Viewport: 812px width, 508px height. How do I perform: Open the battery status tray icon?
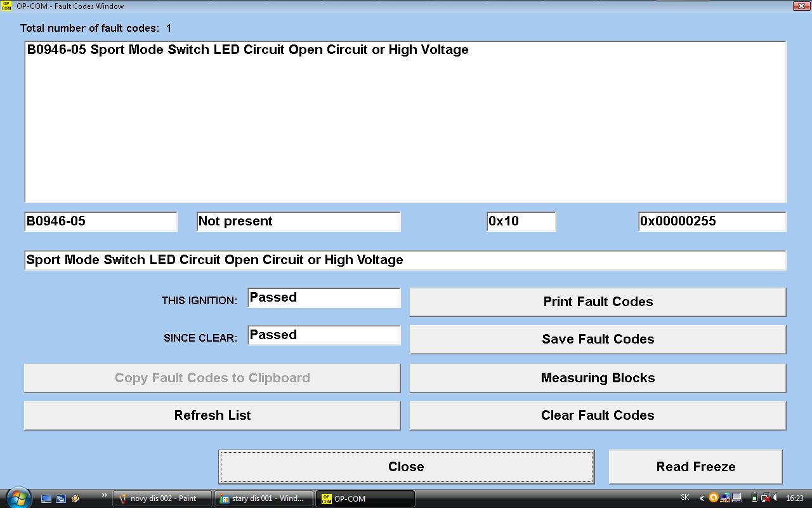[754, 498]
